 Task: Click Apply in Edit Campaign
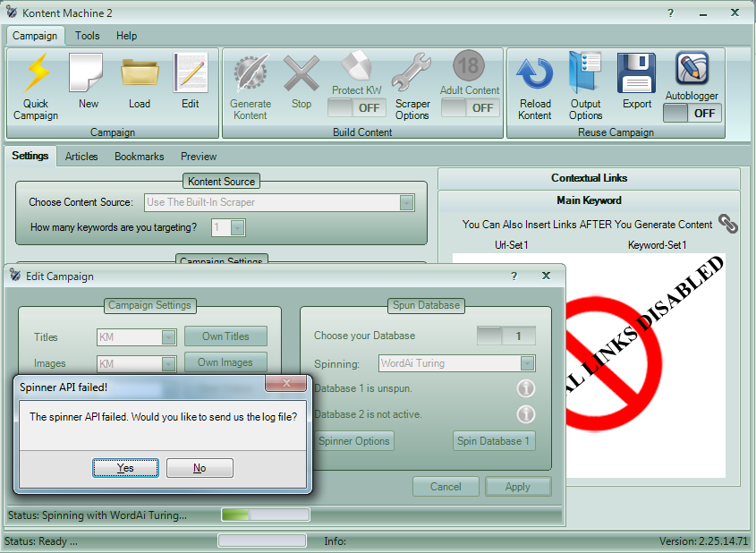click(x=518, y=487)
